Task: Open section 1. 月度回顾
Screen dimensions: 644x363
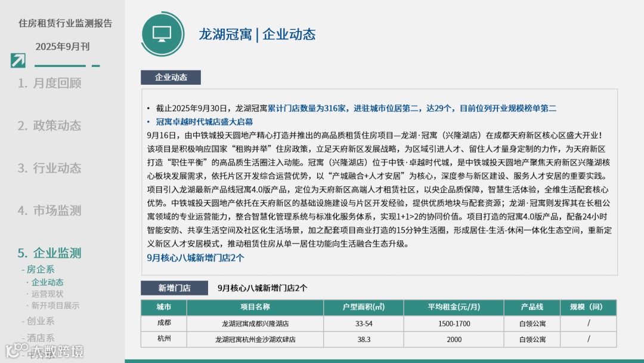Action: click(49, 83)
